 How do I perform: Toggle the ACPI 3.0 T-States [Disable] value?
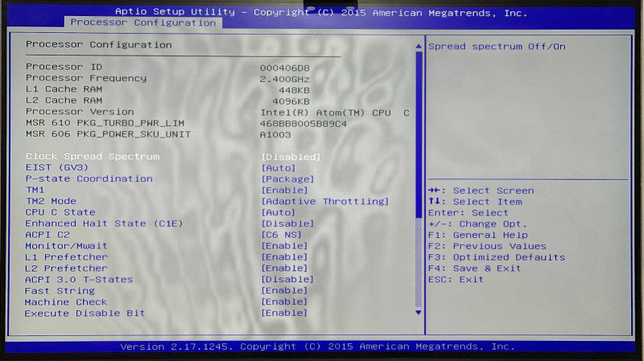point(287,279)
